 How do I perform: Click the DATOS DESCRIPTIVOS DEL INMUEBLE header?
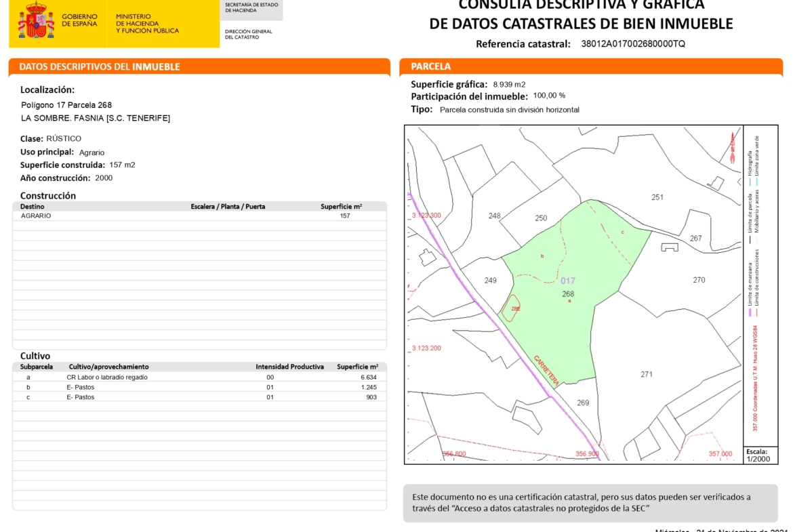click(100, 67)
